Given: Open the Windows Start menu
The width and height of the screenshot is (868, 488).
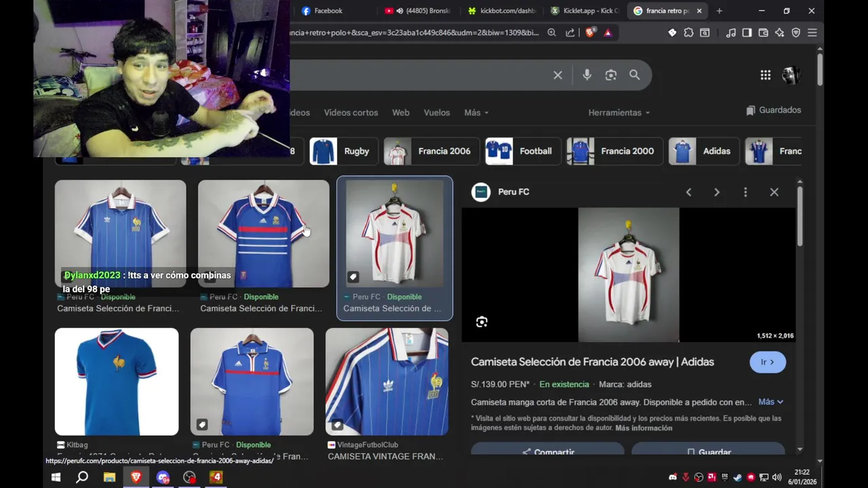Looking at the screenshot, I should 56,477.
